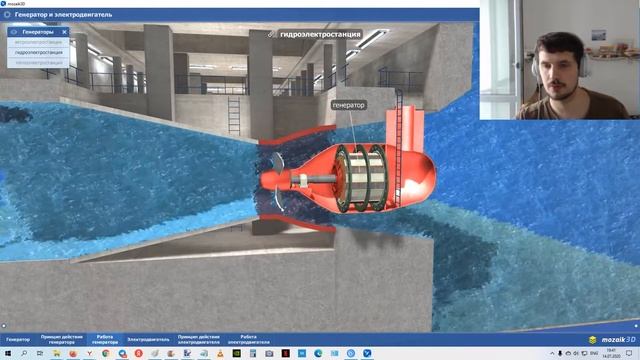Switch the ENG input language
640x360 pixels.
coord(594,353)
